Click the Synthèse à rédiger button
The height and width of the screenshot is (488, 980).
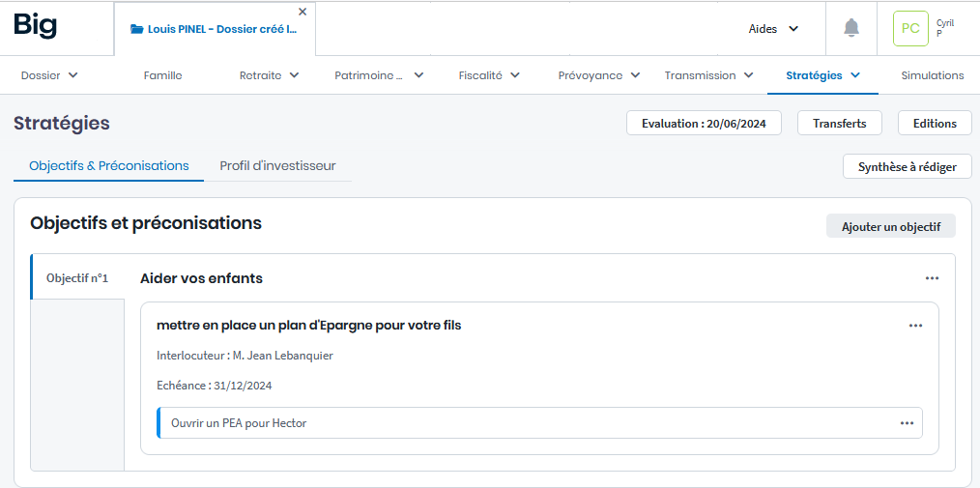coord(907,167)
